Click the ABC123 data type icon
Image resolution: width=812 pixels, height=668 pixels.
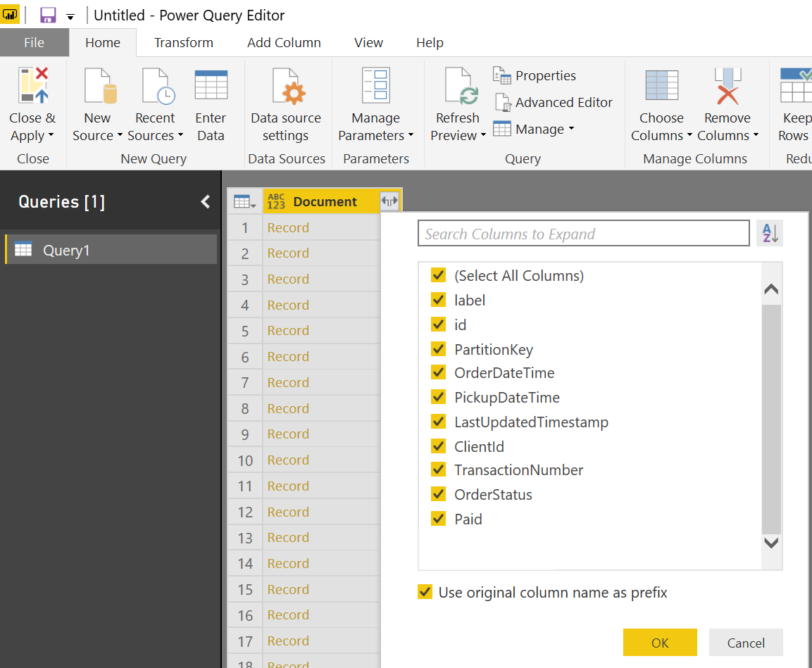276,201
